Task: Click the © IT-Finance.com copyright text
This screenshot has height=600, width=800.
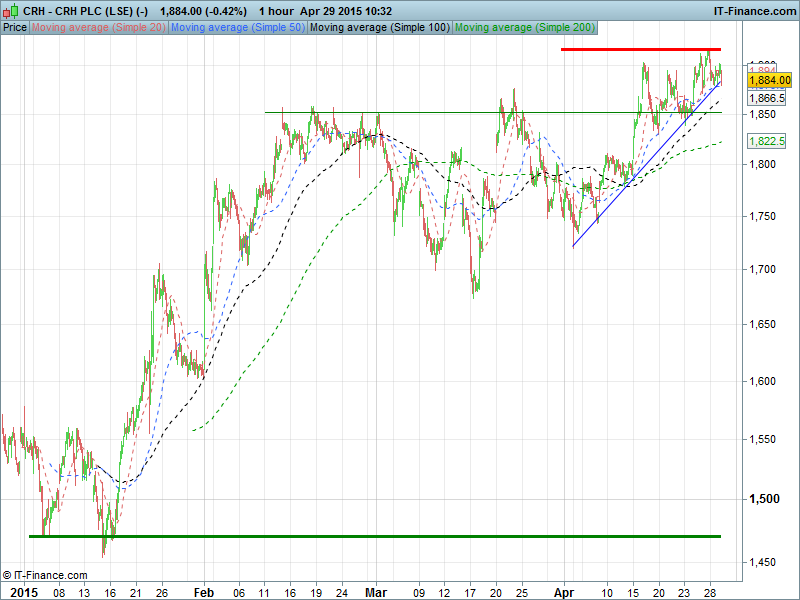Action: click(x=46, y=575)
